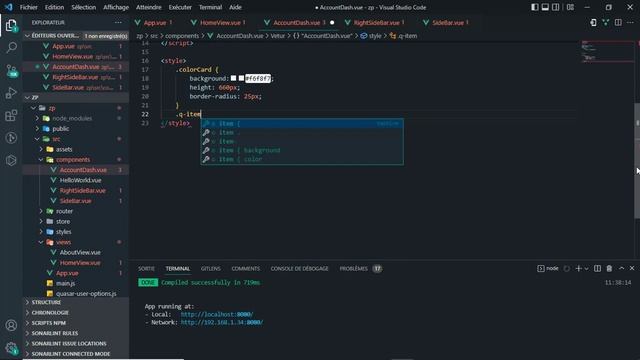The height and width of the screenshot is (360, 640).
Task: Pick the 'item { background' suggestion
Action: pos(302,150)
